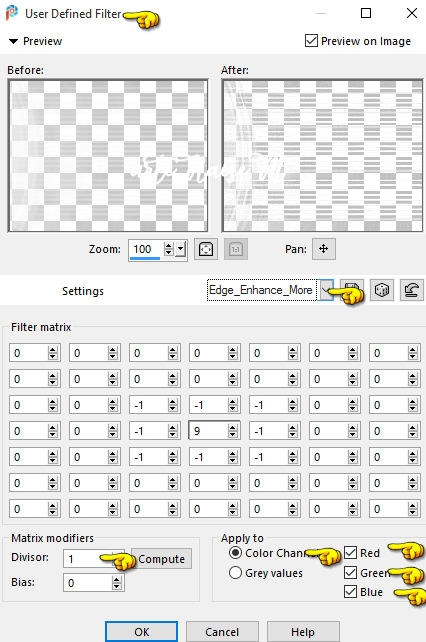The width and height of the screenshot is (426, 642).
Task: Collapse the Preview section triangle
Action: pyautogui.click(x=14, y=41)
